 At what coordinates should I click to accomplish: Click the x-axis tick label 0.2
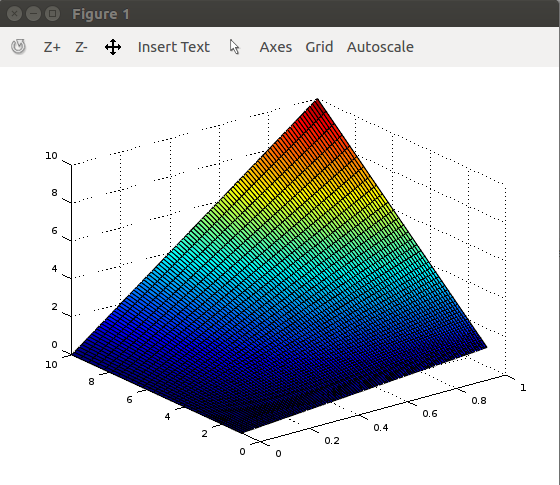332,441
